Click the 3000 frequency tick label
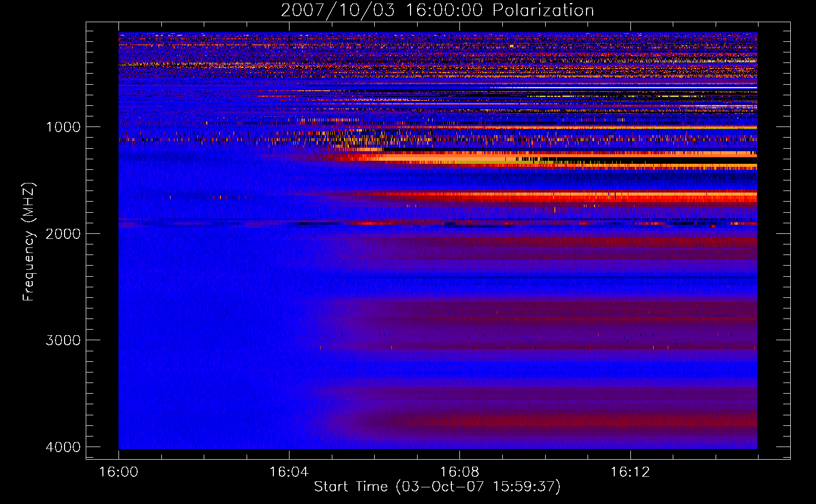Screen dimensions: 816x504 (x=63, y=340)
